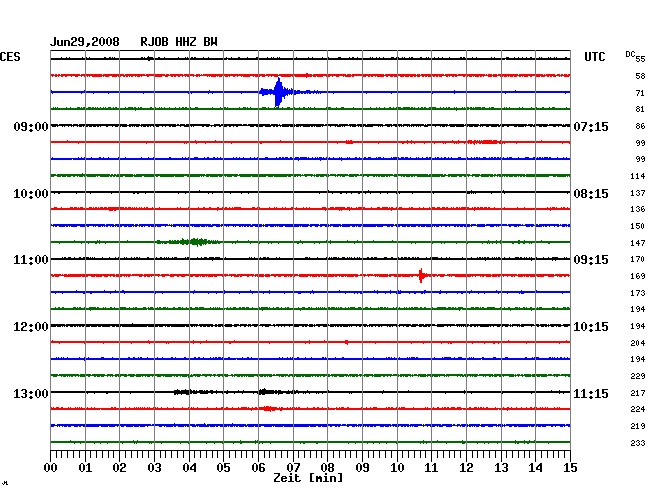
Task: Select DC value 217
Action: coord(638,393)
